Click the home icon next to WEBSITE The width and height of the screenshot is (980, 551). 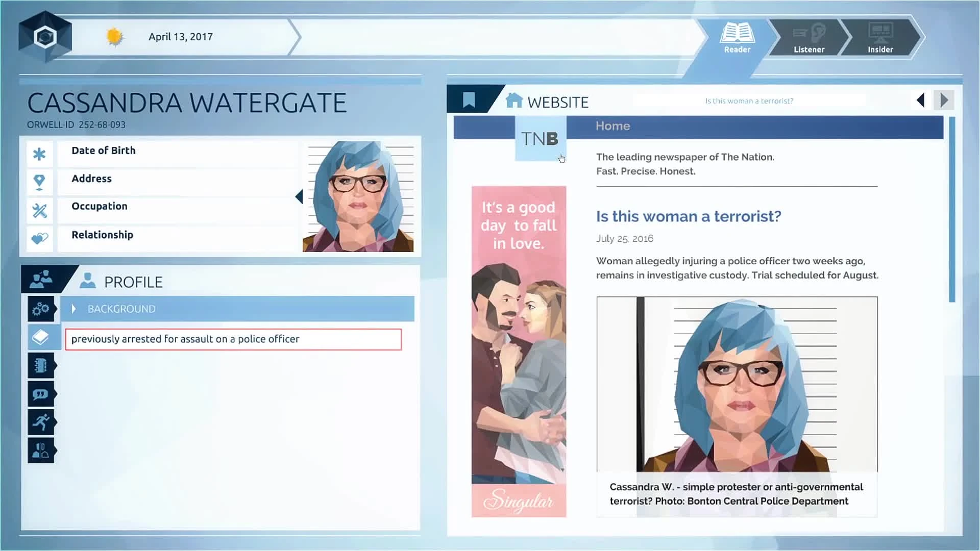tap(514, 101)
